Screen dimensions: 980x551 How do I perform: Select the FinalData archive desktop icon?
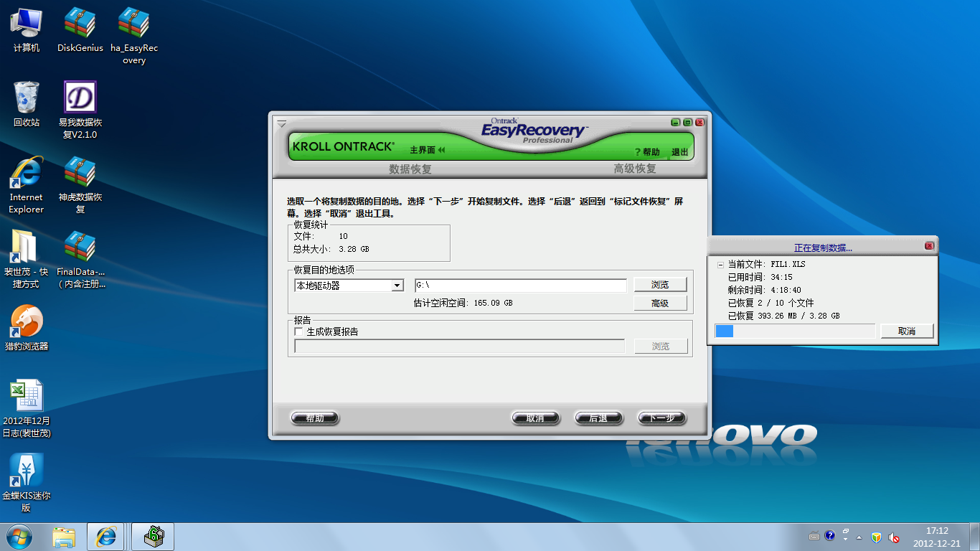80,259
